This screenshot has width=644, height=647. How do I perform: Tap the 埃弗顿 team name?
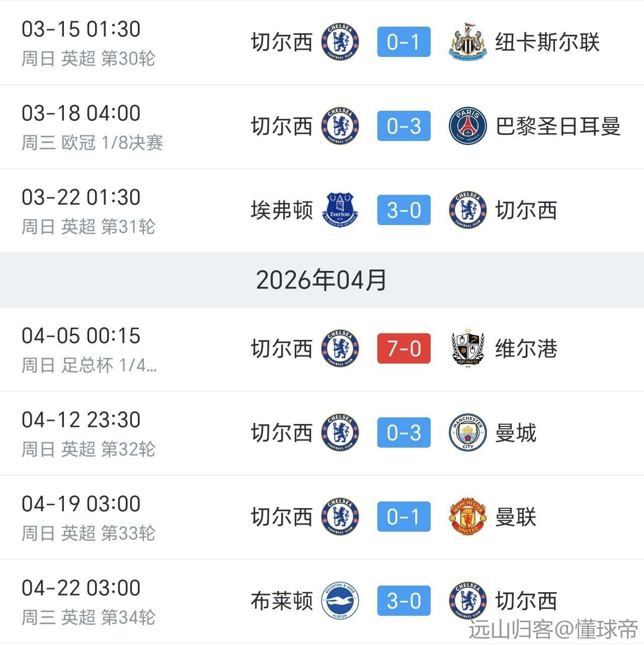[282, 210]
